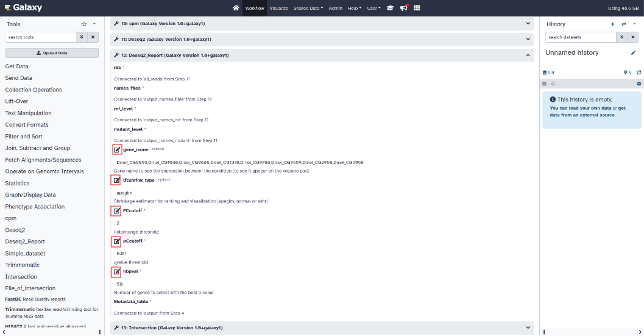Viewport: 644px width, 336px height.
Task: Expand step 10 cpm section
Action: pyautogui.click(x=528, y=23)
